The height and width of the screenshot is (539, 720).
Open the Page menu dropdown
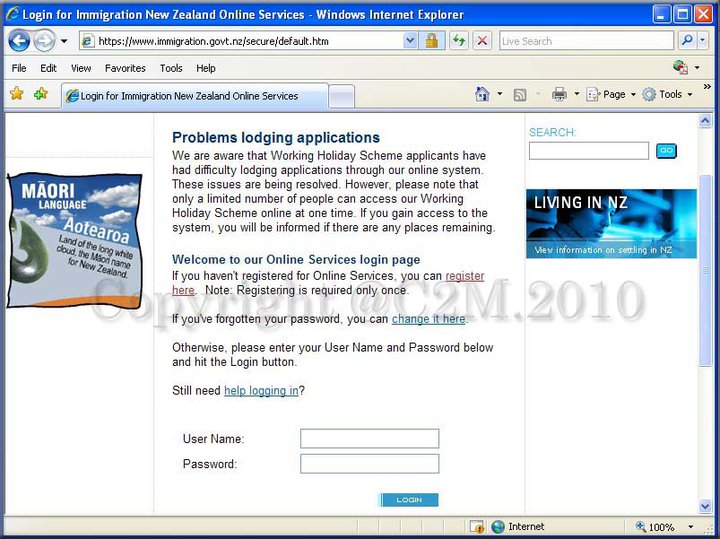pyautogui.click(x=611, y=94)
